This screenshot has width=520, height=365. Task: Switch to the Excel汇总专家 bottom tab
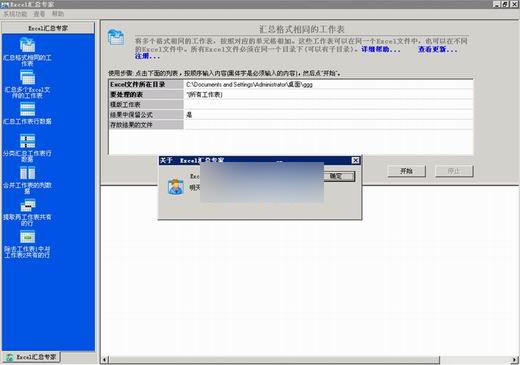(31, 357)
